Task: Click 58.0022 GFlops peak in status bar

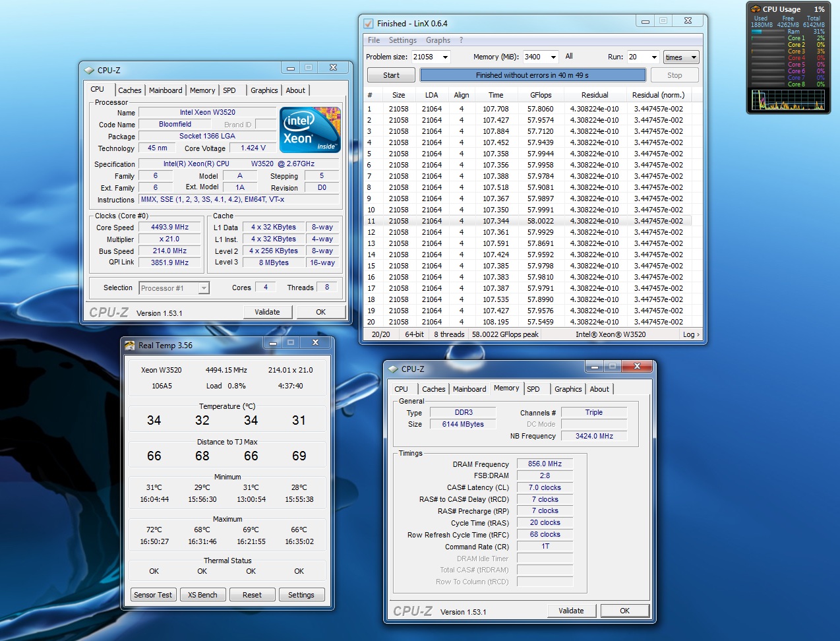Action: tap(505, 334)
